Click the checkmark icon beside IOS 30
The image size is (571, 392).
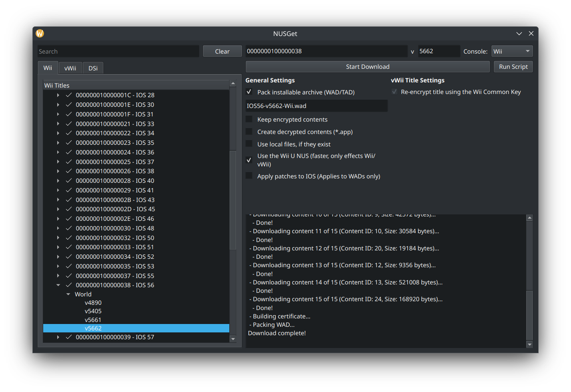pos(69,105)
